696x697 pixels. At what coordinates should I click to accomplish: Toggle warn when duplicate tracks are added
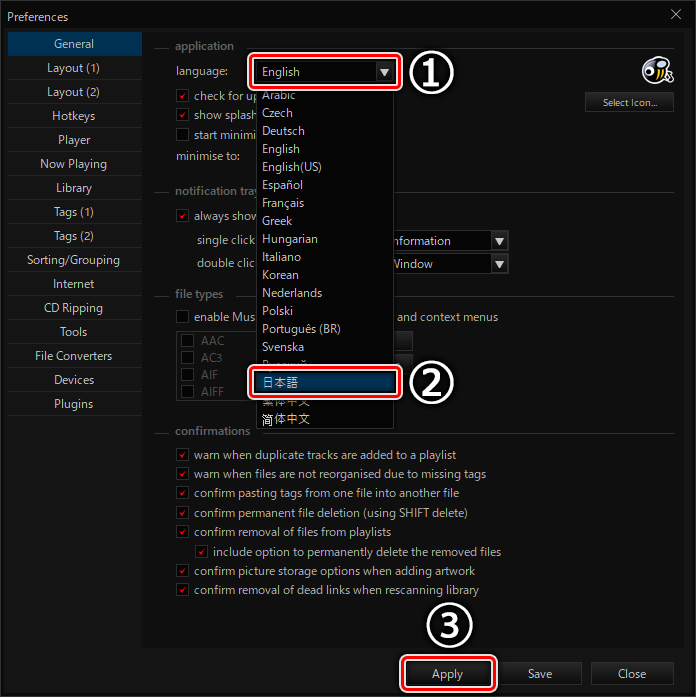tap(182, 455)
